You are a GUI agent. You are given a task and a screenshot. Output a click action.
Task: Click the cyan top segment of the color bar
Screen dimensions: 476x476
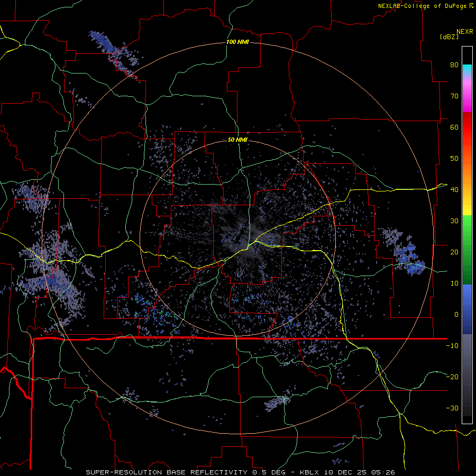click(467, 70)
